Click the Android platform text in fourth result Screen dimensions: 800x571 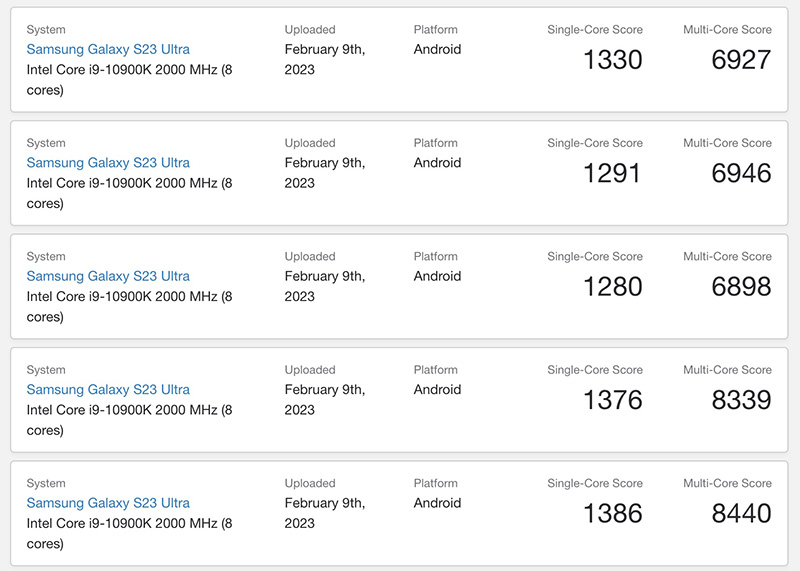tap(437, 389)
